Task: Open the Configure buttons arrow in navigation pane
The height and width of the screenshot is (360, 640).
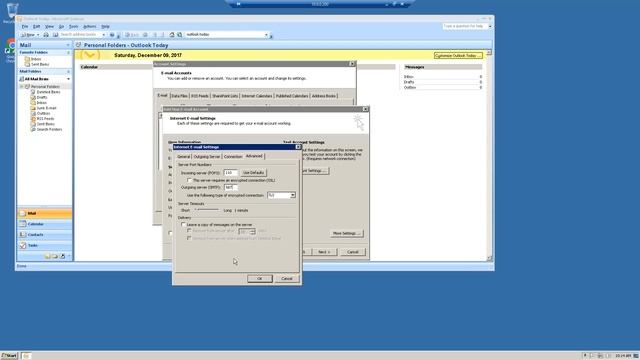Action: 69,256
